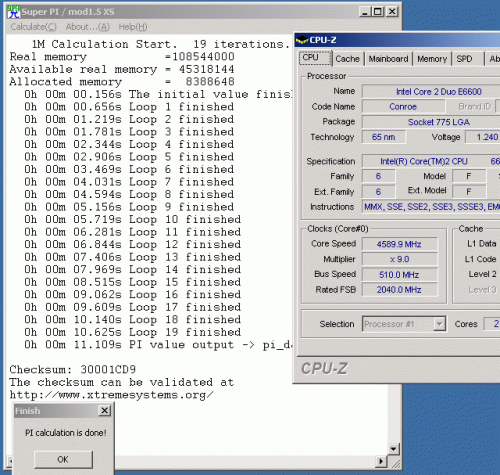Open the Calculate(C) menu
Image resolution: width=500 pixels, height=475 pixels.
coord(33,27)
